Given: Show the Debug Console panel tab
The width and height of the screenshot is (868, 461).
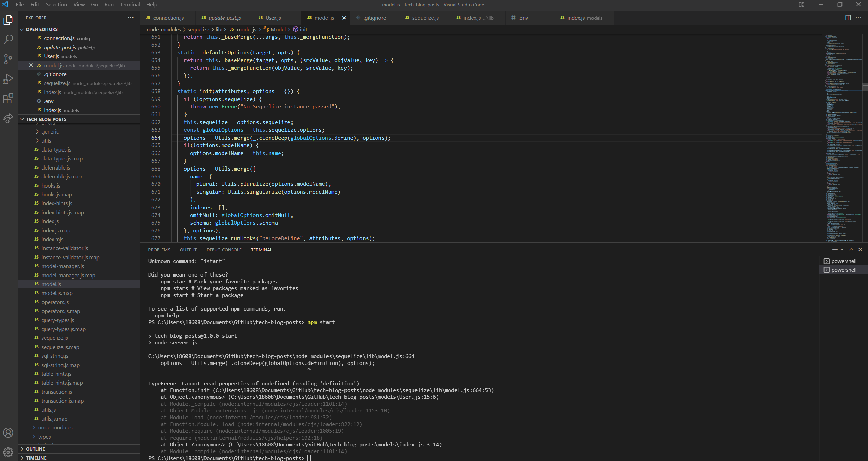Looking at the screenshot, I should tap(224, 250).
